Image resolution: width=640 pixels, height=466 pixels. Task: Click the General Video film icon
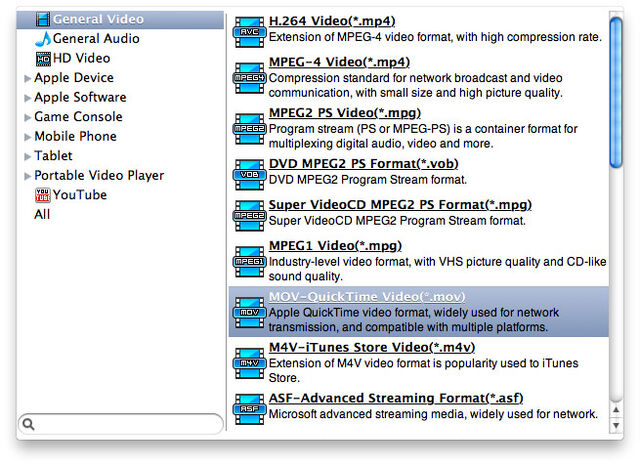coord(43,19)
